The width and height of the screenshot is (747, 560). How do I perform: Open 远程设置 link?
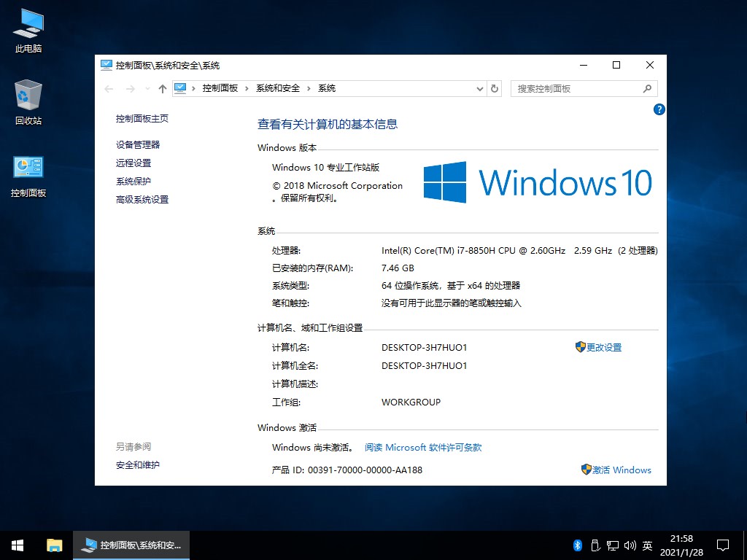click(x=133, y=163)
